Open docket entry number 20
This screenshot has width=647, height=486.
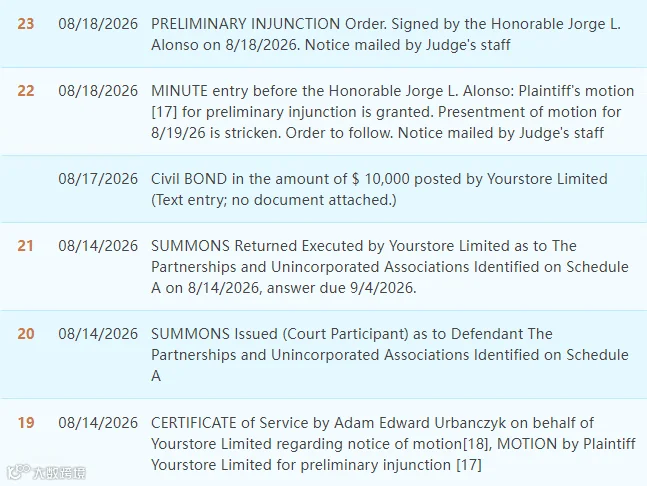pos(26,334)
